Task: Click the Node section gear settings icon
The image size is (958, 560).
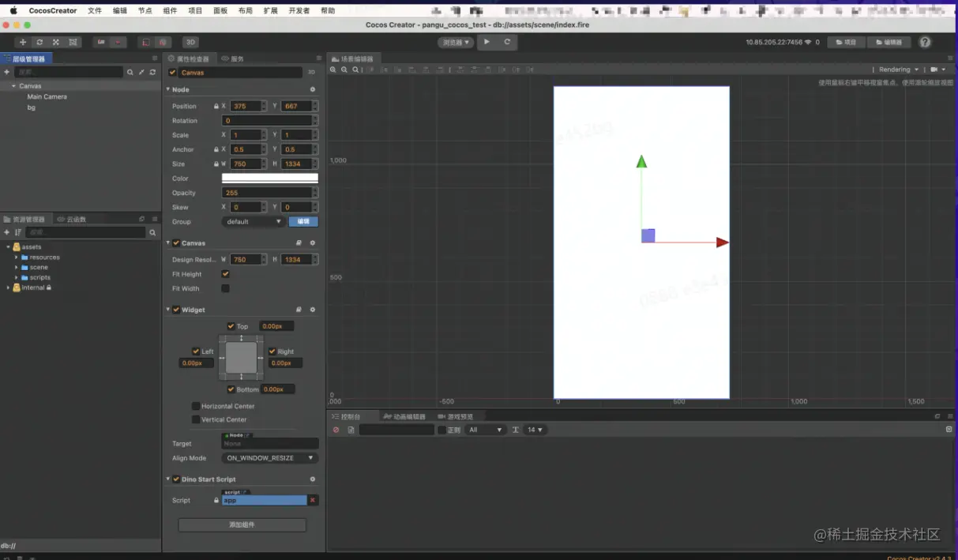Action: click(x=313, y=89)
